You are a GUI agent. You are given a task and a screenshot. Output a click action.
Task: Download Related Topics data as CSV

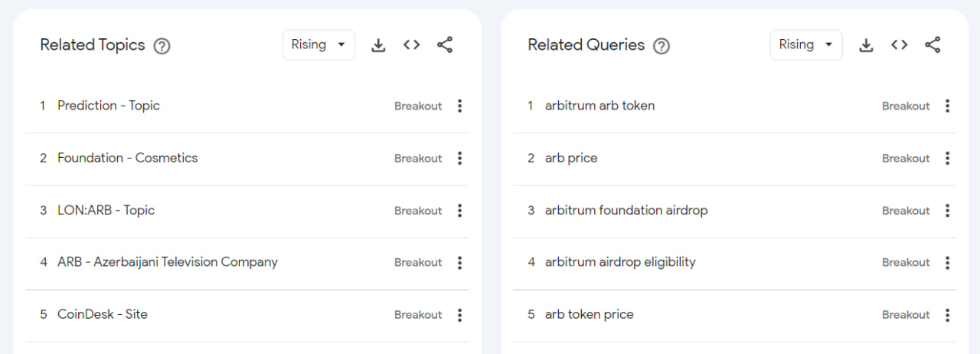tap(378, 45)
